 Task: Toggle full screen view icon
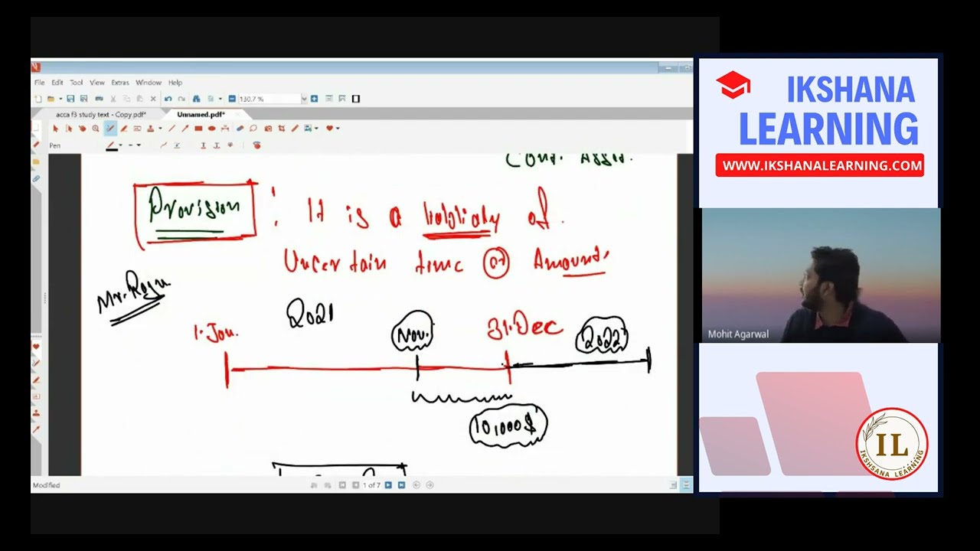pyautogui.click(x=356, y=99)
